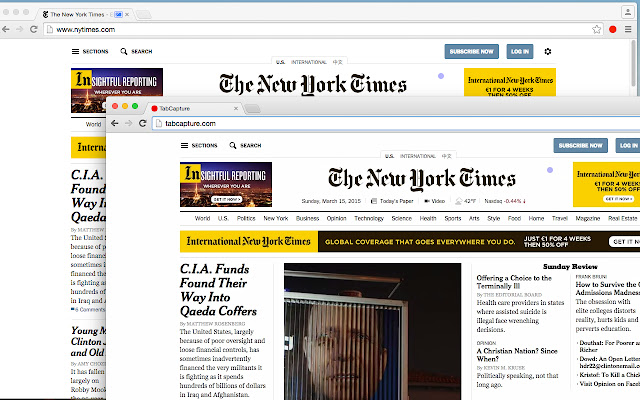Click Log In in rear window
Screen dimensions: 640x400
coord(520,51)
